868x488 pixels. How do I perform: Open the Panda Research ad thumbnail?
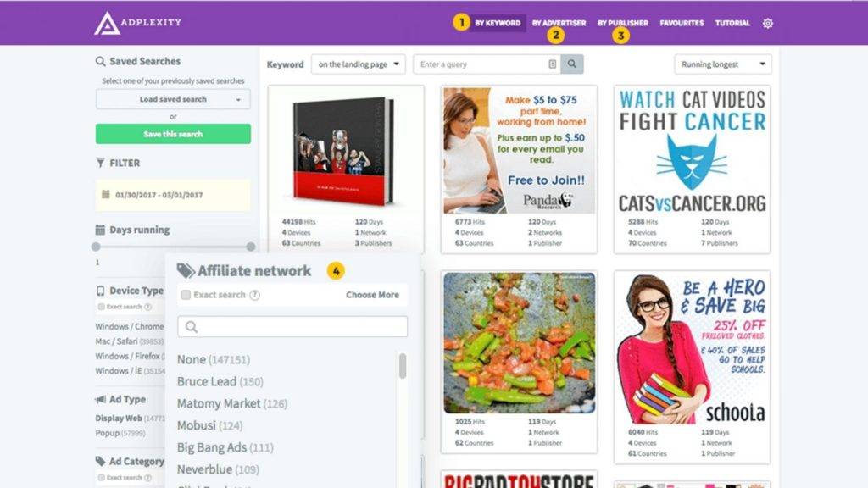coord(520,151)
